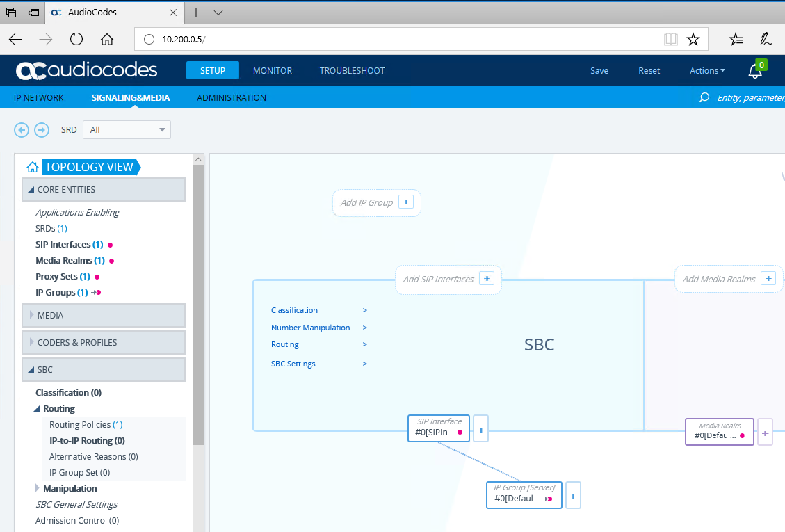
Task: Switch to the MONITOR tab
Action: [273, 71]
